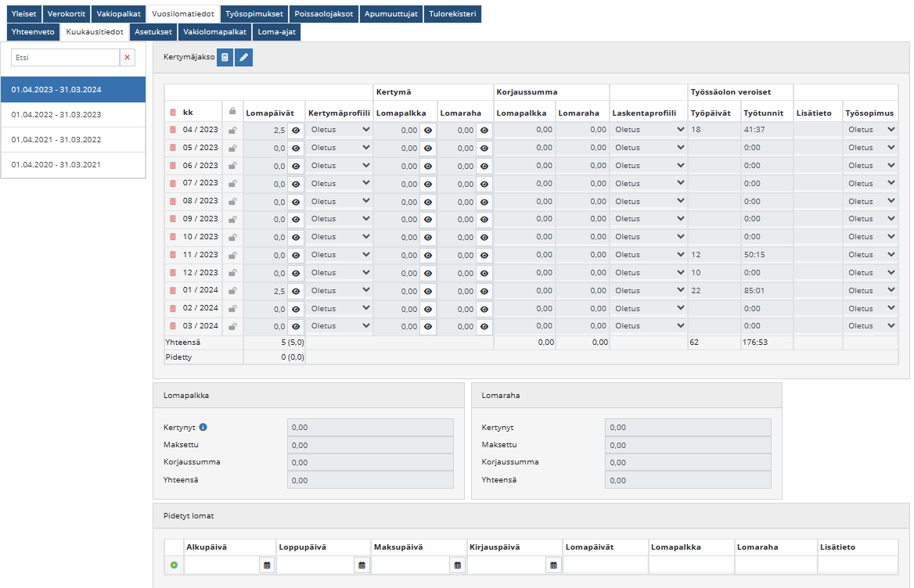Click the Kertymäjakso pencil edit icon

point(244,57)
